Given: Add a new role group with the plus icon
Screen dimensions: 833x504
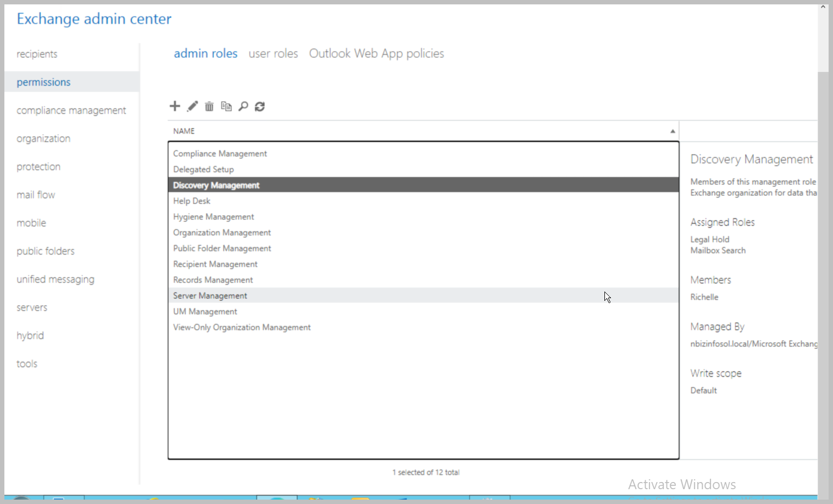Looking at the screenshot, I should coord(175,106).
